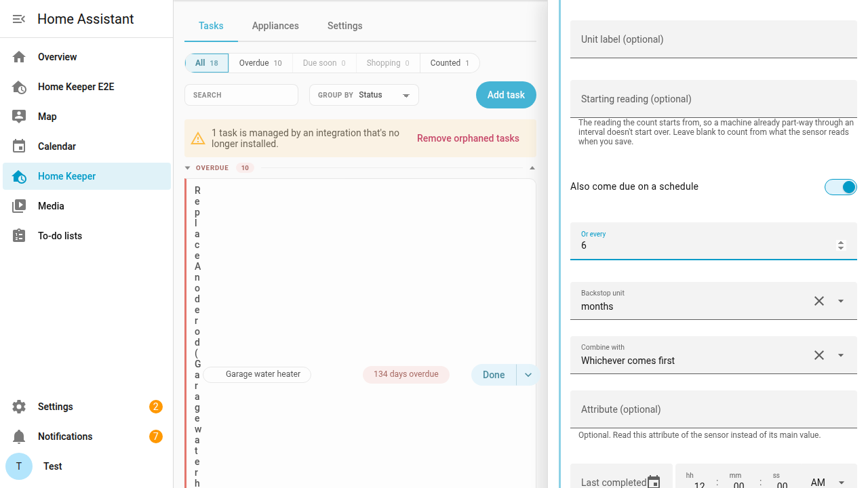The image size is (868, 488).
Task: Focus the Search tasks field
Action: point(241,95)
